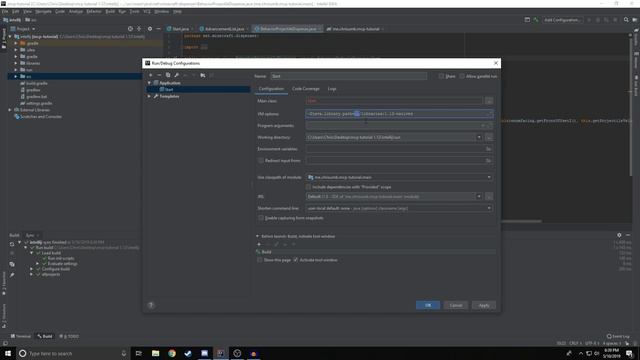Open the AdvancementList.java editor tab
Image resolution: width=640 pixels, height=360 pixels.
coord(223,29)
